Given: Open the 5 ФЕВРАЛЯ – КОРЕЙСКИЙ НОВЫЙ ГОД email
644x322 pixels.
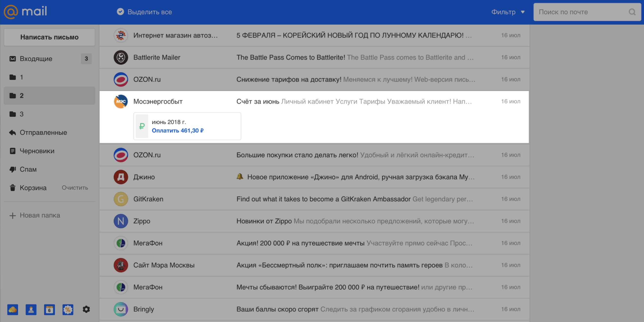Looking at the screenshot, I should [x=314, y=35].
